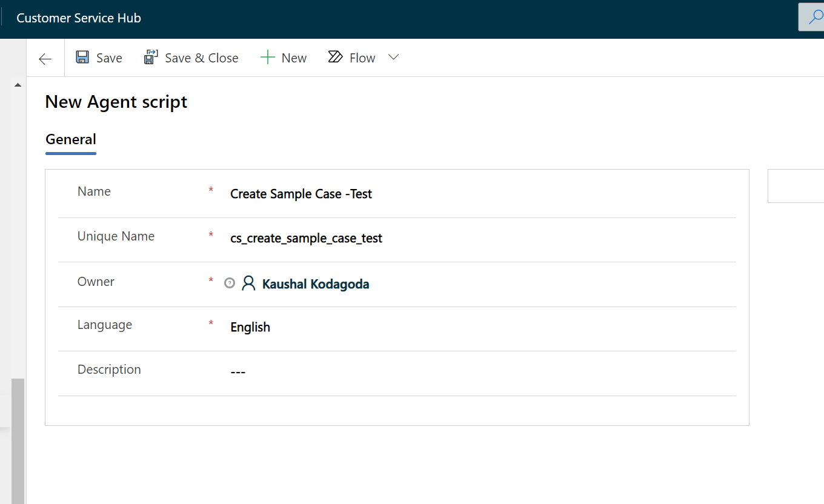Click the Name field label
Viewport: 824px width, 504px height.
(x=94, y=191)
